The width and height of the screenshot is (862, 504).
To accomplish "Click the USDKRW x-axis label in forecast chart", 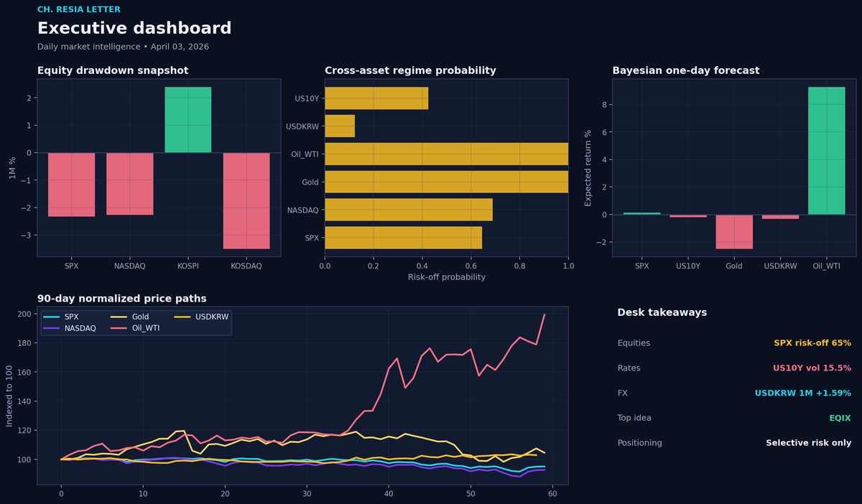I will (780, 266).
